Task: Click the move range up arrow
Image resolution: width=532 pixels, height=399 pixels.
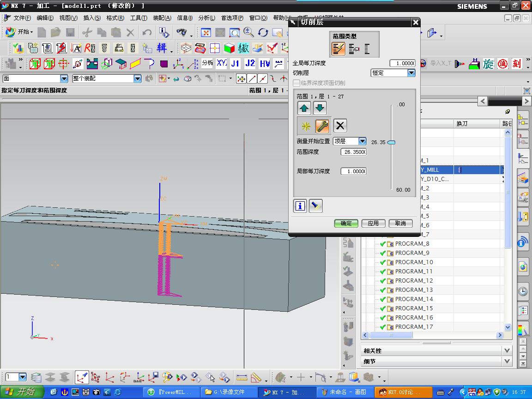Action: 304,109
